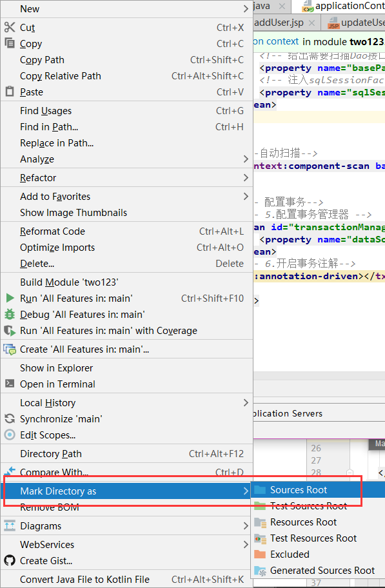Click the Compare With arrows icon
The height and width of the screenshot is (588, 385).
click(10, 471)
